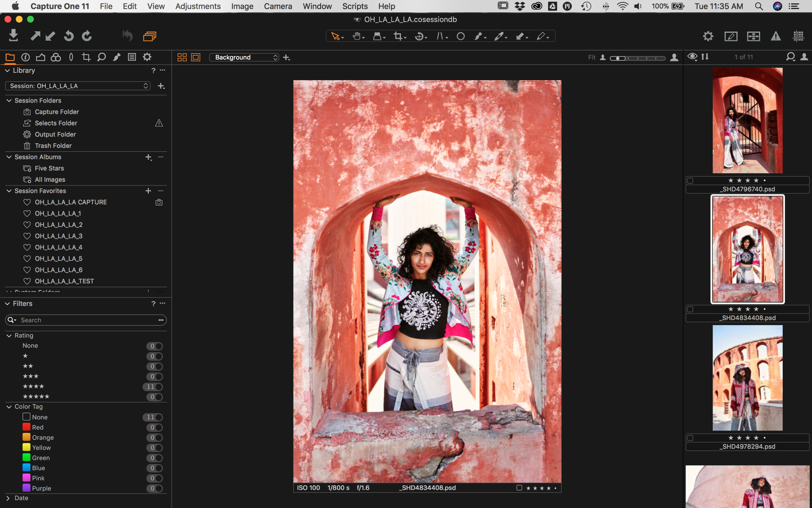Open the Crop composition tool tab
Screen dimensions: 812x508
pyautogui.click(x=86, y=57)
